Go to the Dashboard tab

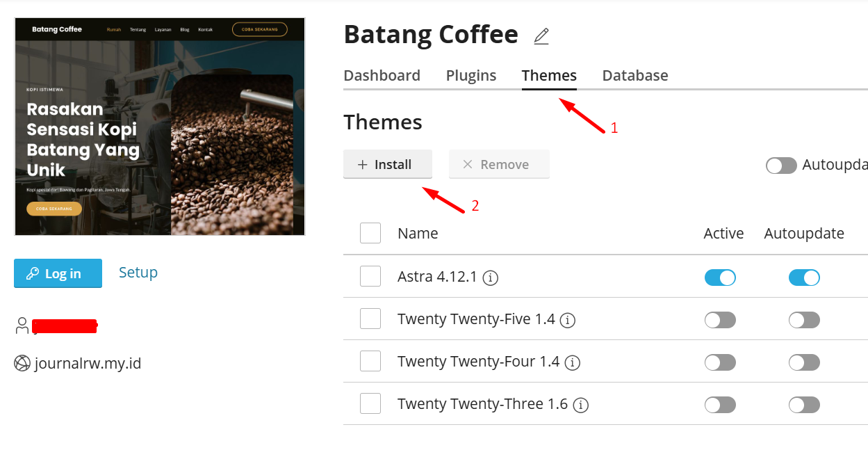[382, 76]
